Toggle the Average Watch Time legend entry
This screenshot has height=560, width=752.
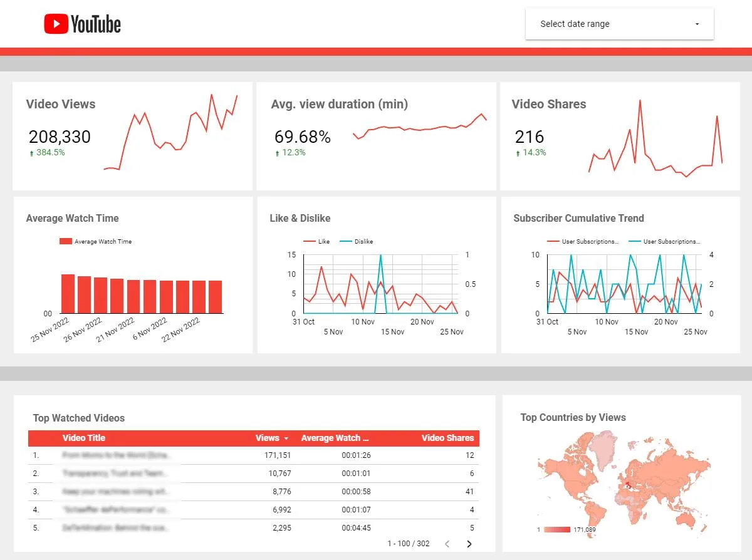coord(95,241)
